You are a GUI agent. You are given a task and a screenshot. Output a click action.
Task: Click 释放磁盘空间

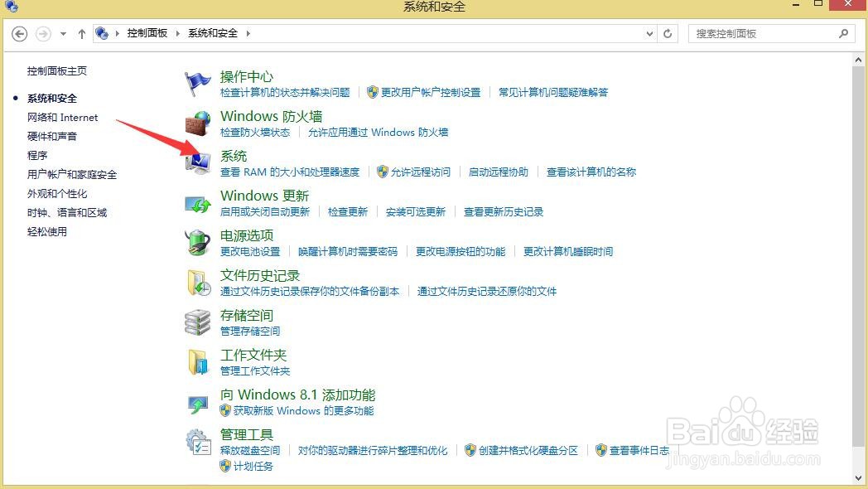click(x=250, y=451)
